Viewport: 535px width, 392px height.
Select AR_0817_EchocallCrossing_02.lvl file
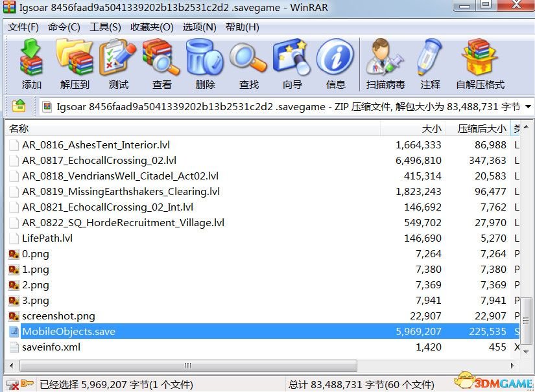[99, 161]
